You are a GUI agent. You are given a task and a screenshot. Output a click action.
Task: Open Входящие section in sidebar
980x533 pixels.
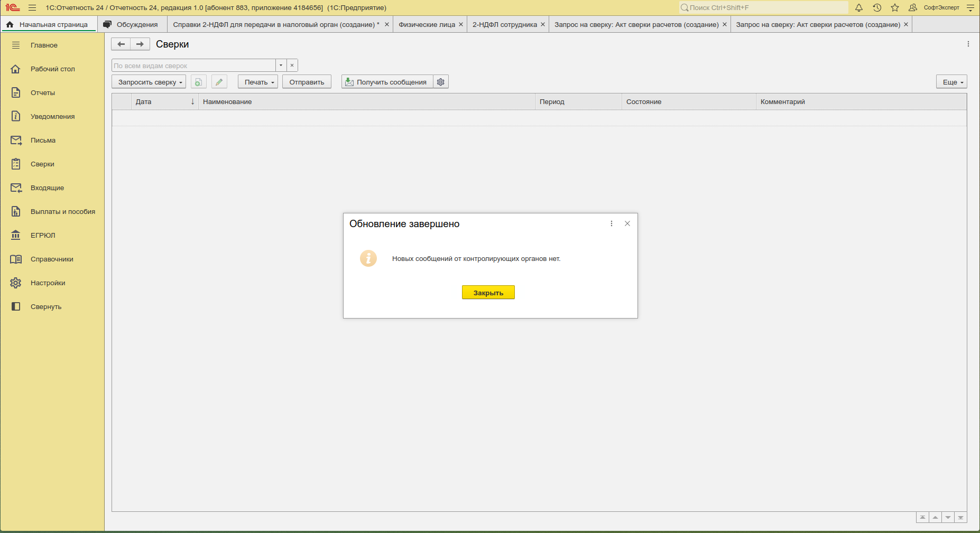[x=52, y=188]
